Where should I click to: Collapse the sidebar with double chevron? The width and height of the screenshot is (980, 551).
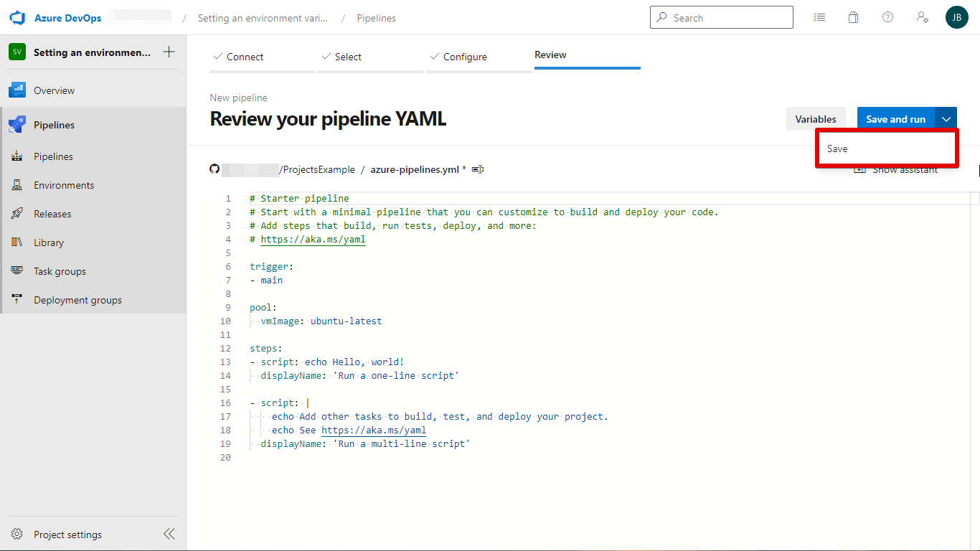coord(169,534)
